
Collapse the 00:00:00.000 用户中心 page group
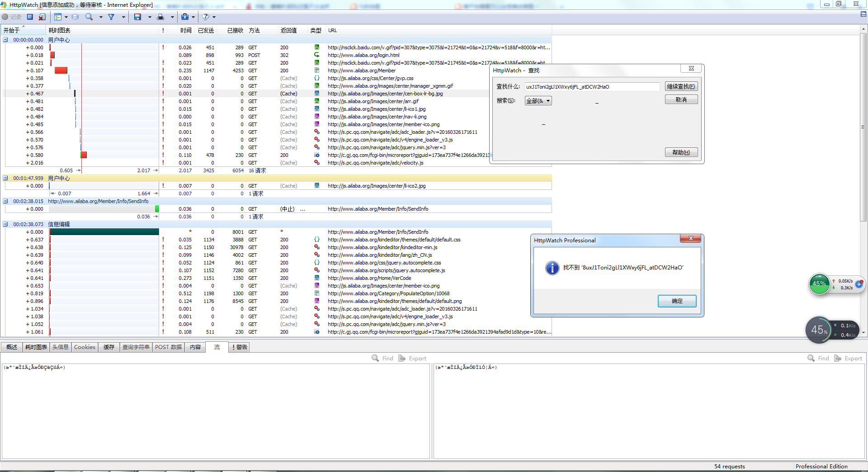[x=5, y=40]
